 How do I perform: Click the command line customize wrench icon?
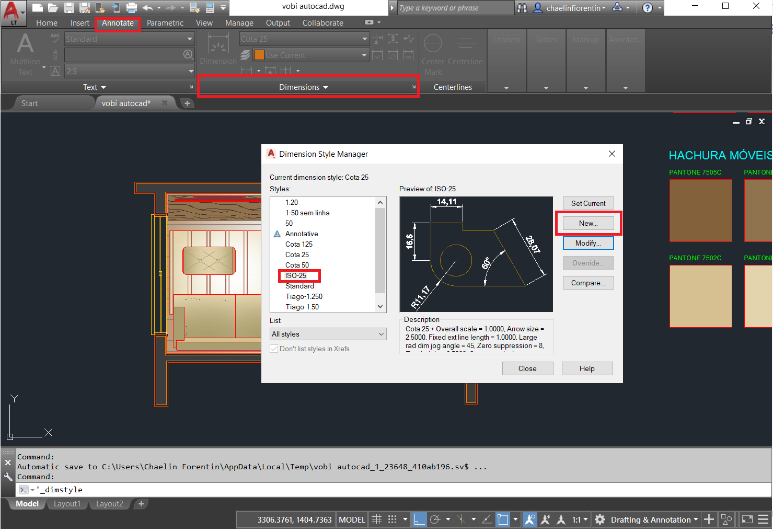click(x=8, y=477)
